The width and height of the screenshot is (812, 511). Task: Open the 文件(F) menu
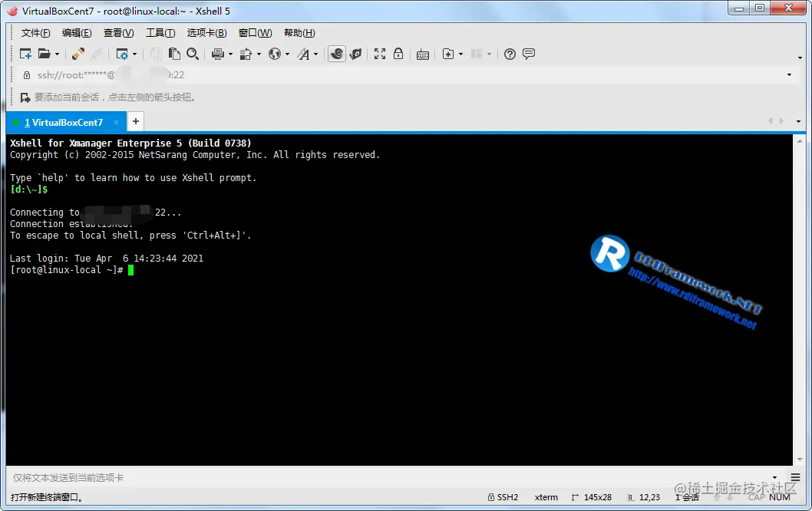36,33
